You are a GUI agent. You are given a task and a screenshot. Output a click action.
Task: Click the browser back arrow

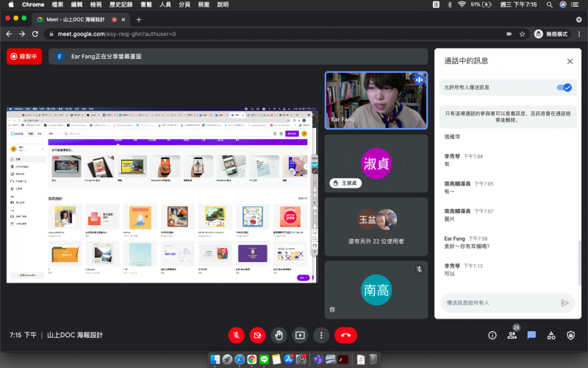(x=9, y=34)
